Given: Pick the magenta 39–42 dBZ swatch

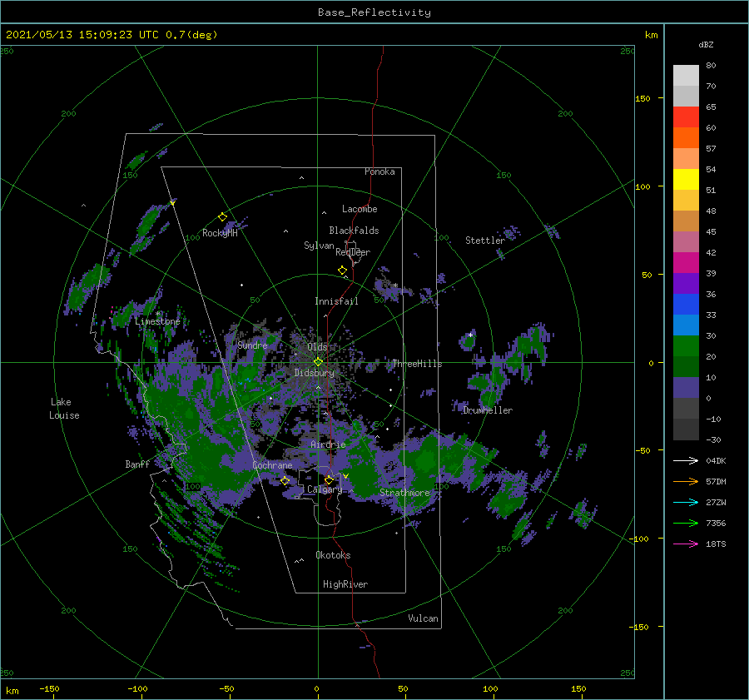Looking at the screenshot, I should (686, 262).
